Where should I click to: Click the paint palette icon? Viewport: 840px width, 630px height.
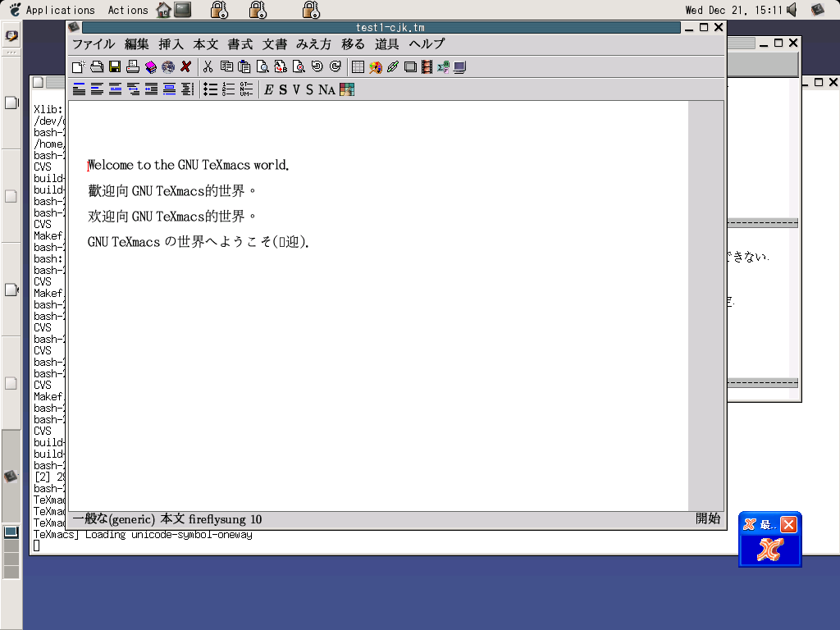(376, 67)
